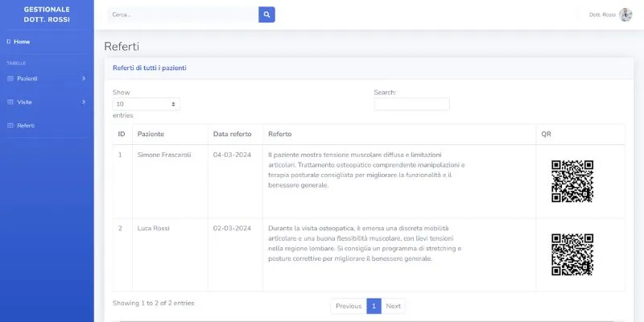Click the blue search magnifier button
Screen dimensions: 644x322
tap(266, 14)
